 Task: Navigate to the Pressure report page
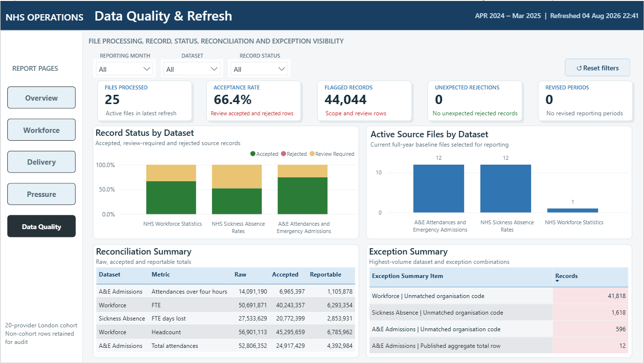pyautogui.click(x=42, y=194)
